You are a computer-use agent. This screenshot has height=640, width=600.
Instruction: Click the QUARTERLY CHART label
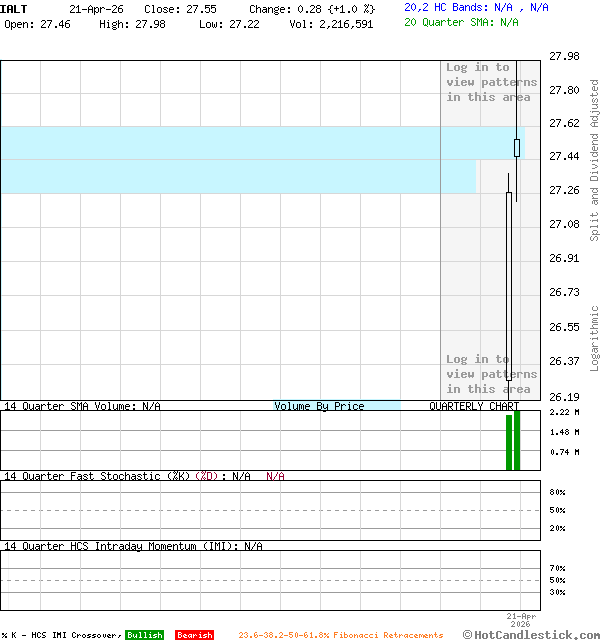[x=474, y=406]
